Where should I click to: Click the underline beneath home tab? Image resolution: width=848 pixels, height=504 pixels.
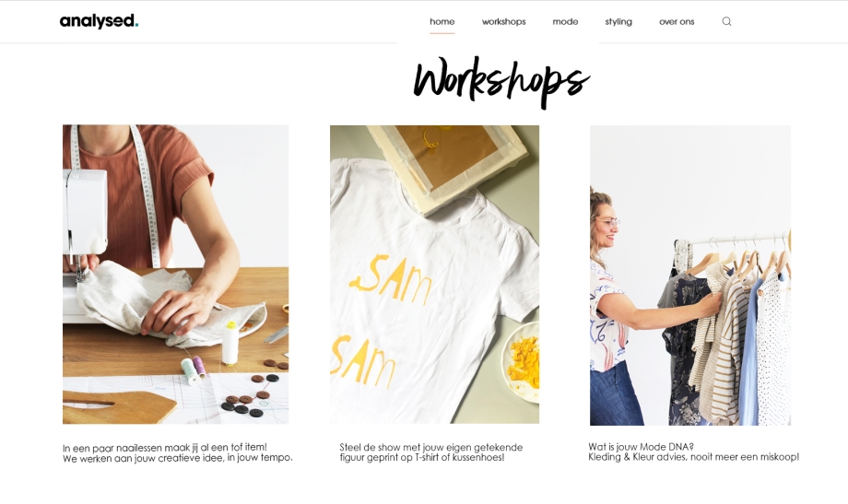pyautogui.click(x=442, y=33)
